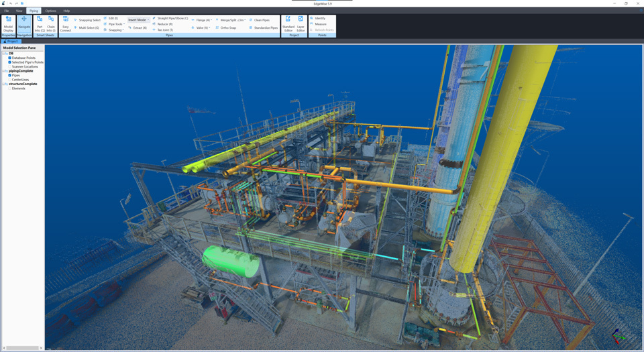Open the Model Display properties
This screenshot has width=644, height=352.
pyautogui.click(x=8, y=23)
